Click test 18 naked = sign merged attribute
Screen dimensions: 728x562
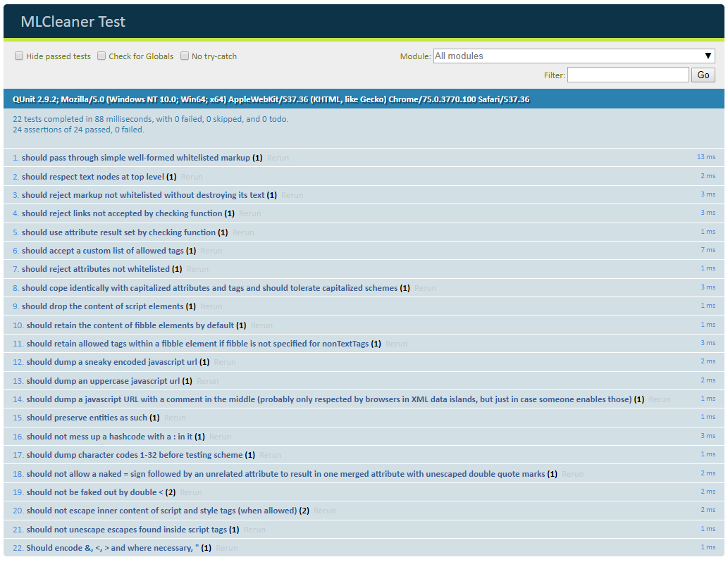[285, 474]
